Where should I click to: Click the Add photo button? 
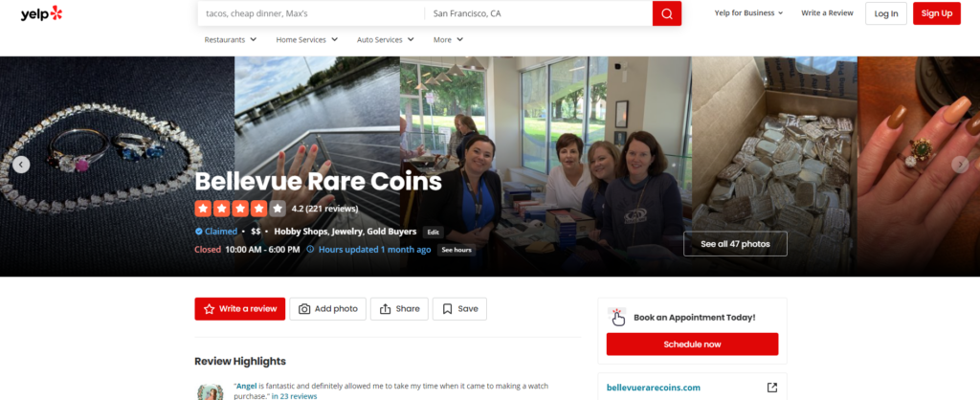click(x=327, y=309)
